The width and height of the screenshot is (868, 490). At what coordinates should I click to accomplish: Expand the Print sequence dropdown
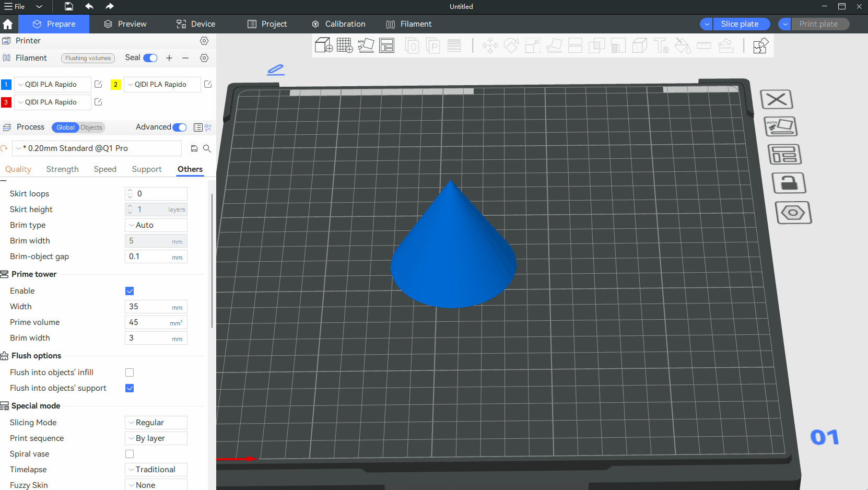156,438
